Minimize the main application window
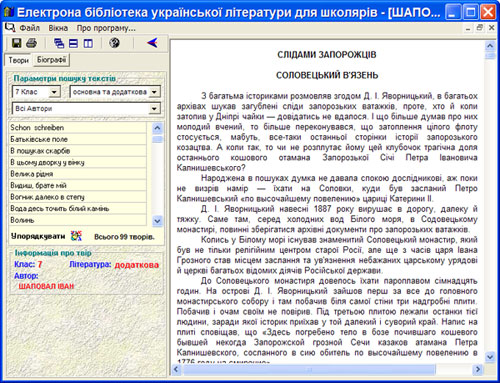 click(453, 12)
